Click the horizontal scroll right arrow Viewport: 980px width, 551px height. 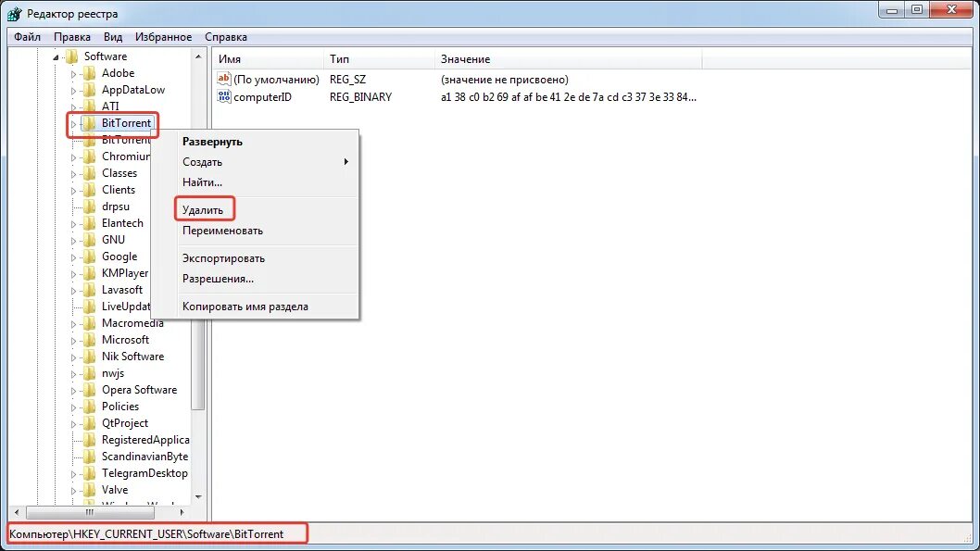[182, 512]
